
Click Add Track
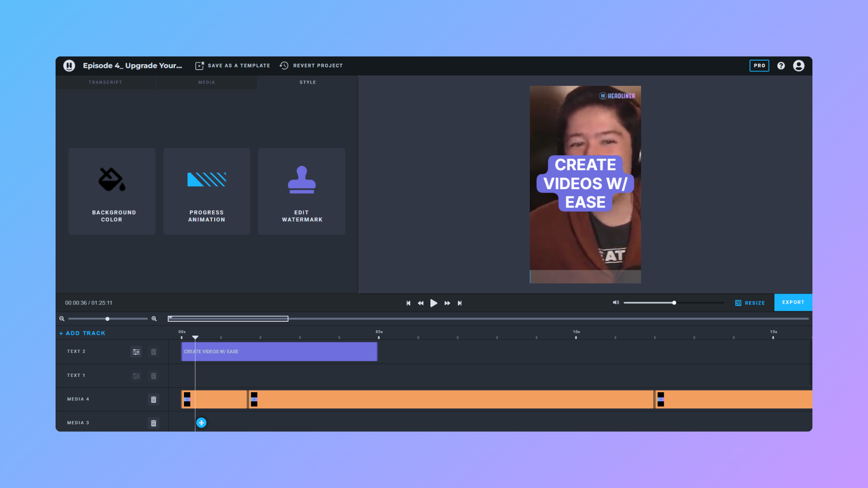[x=82, y=333]
